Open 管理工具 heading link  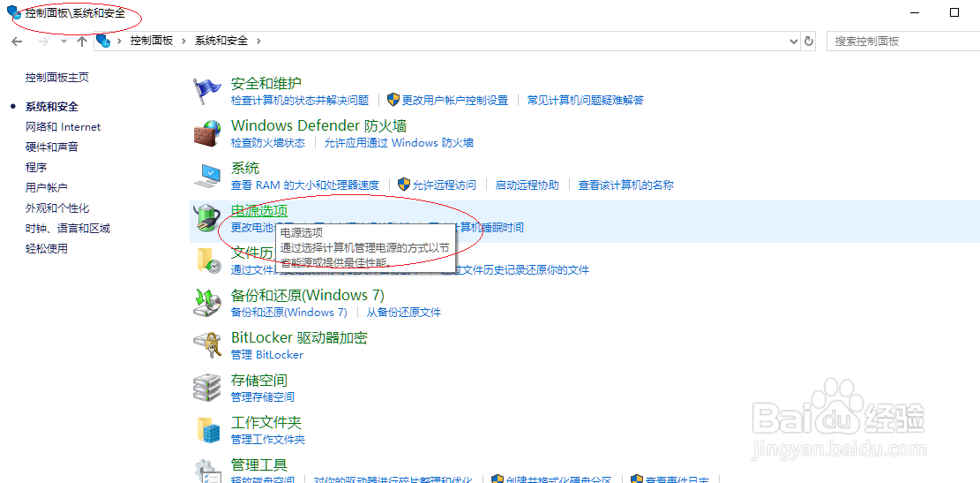tap(259, 464)
